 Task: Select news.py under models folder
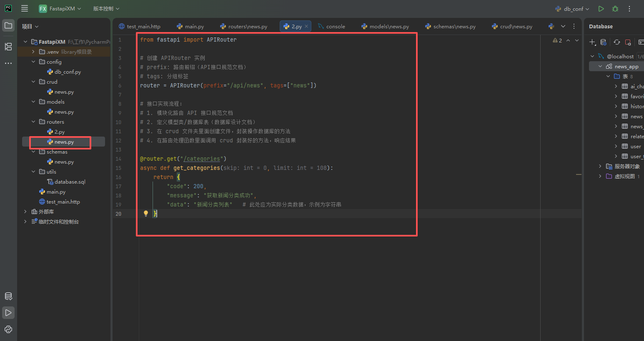click(x=60, y=112)
